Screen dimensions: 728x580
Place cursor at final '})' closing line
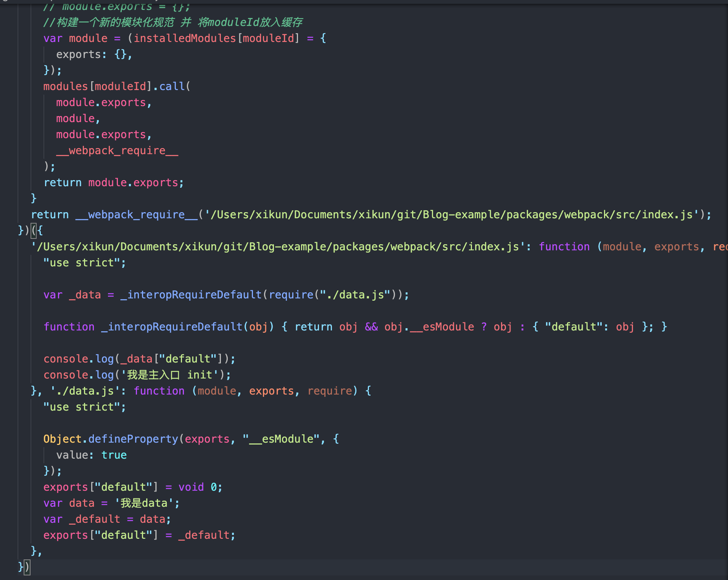point(24,567)
